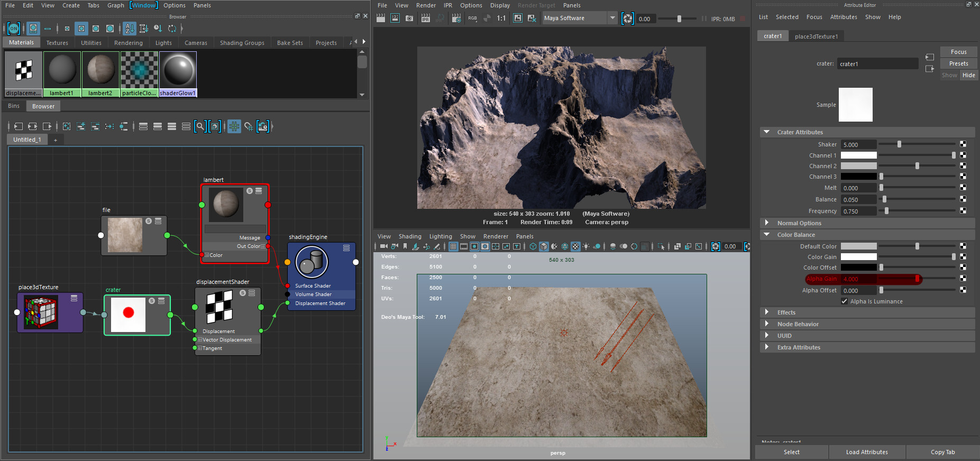Enable the viewport Use All Lights bulb icon
The height and width of the screenshot is (461, 980).
[586, 246]
